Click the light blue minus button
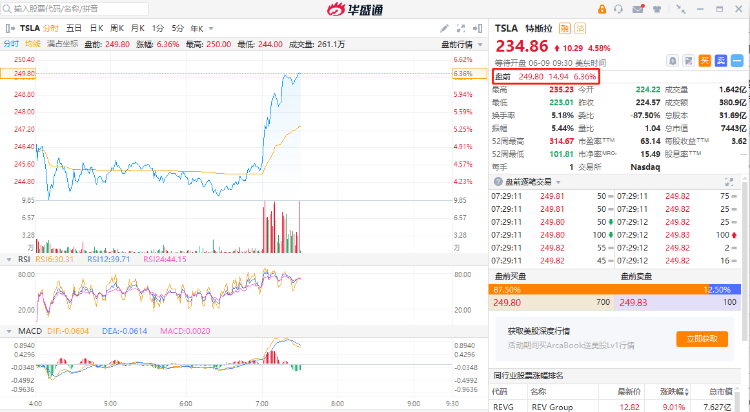Screen dimensions: 750x412 coord(737,61)
